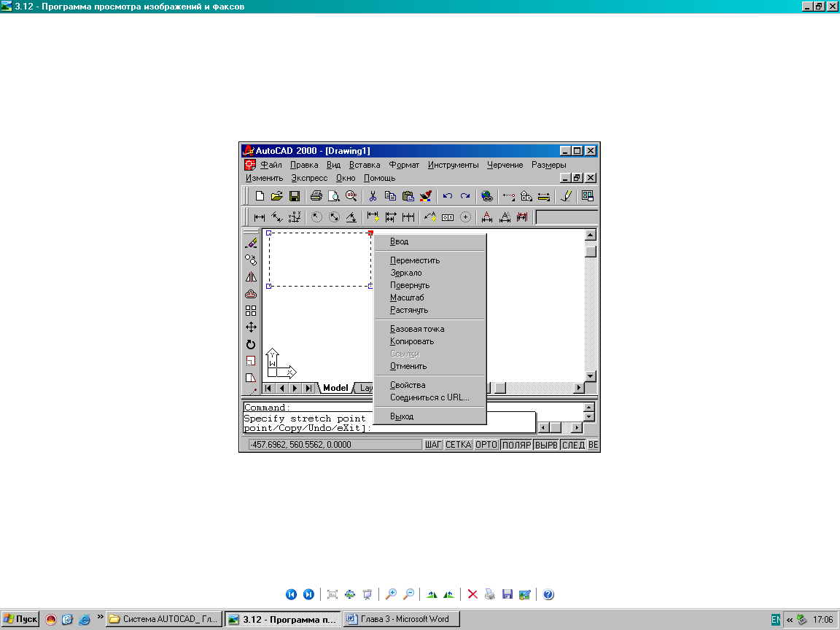The height and width of the screenshot is (630, 840).
Task: Select the Move tool in Modify toolbar
Action: click(x=251, y=327)
